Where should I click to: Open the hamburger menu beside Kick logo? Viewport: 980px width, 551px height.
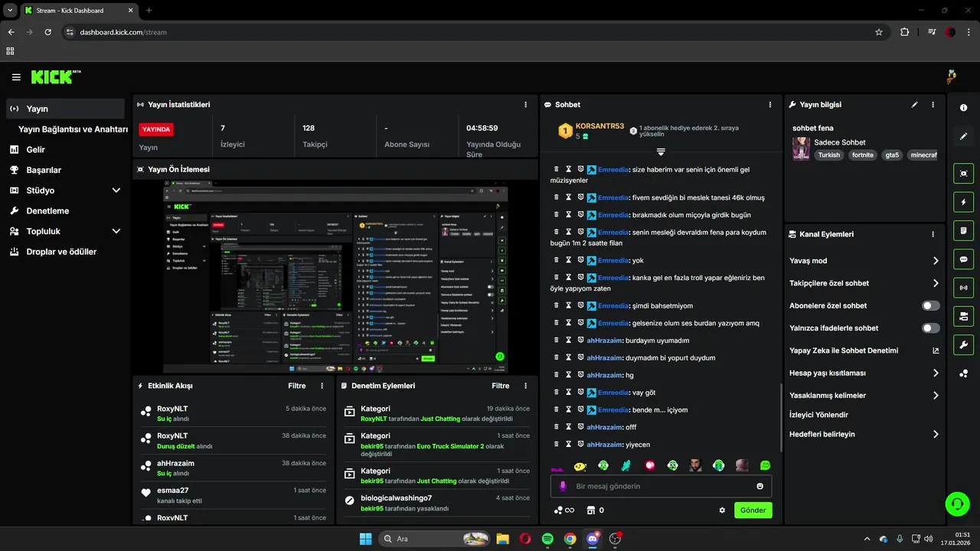(x=16, y=77)
